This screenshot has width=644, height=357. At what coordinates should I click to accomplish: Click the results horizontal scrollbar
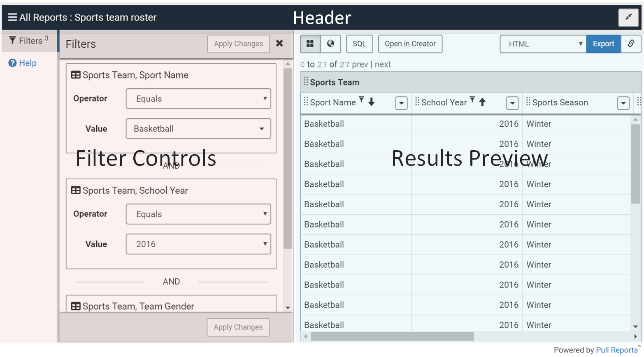392,336
